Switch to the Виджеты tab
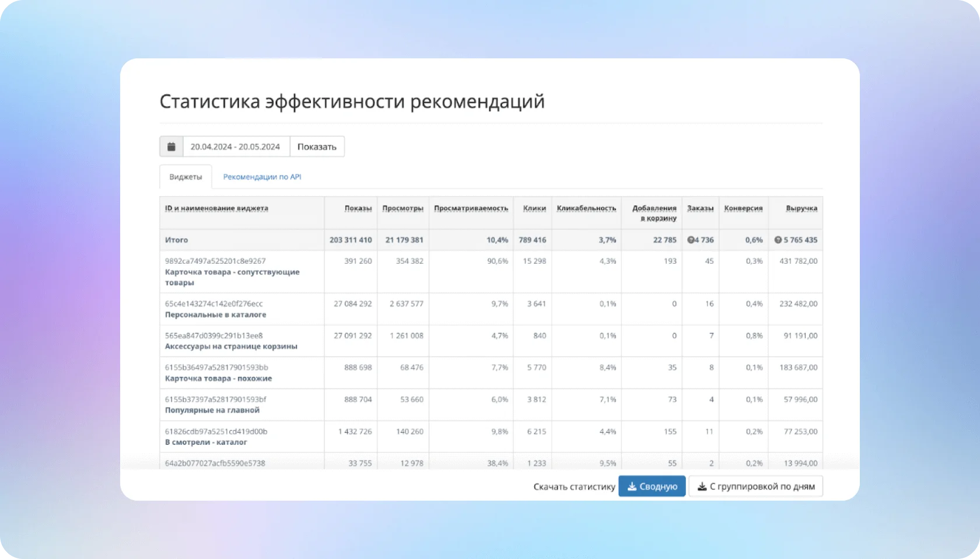This screenshot has width=980, height=559. pos(185,177)
